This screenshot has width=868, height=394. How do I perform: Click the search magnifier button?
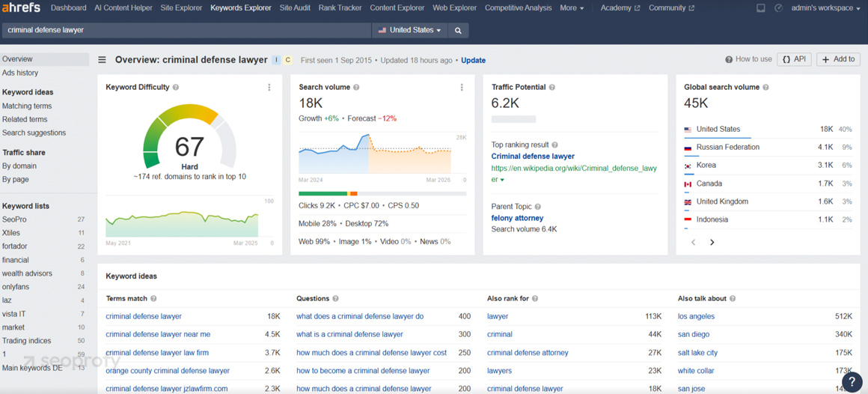(x=458, y=31)
